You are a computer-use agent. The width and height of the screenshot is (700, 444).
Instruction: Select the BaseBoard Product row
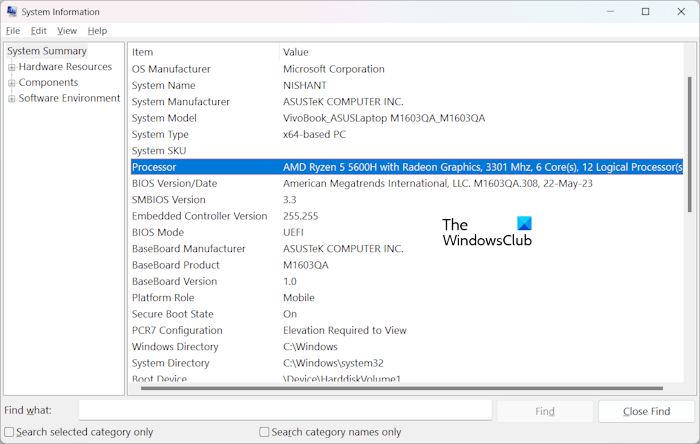point(407,265)
